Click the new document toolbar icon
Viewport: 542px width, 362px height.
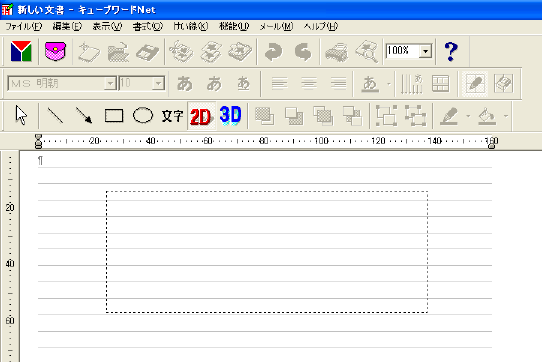[89, 52]
